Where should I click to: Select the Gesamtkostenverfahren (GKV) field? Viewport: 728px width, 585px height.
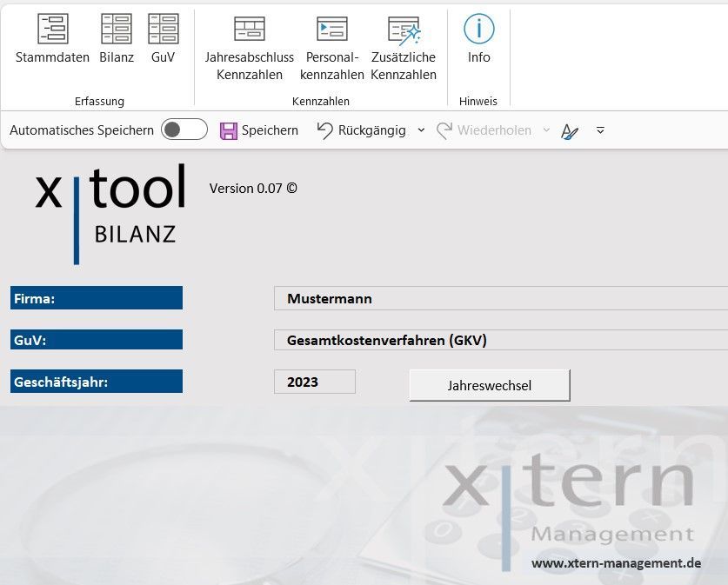[x=500, y=340]
